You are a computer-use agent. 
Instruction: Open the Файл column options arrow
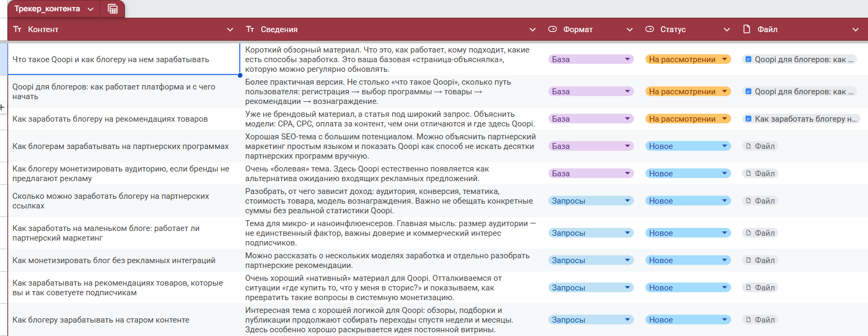(856, 29)
